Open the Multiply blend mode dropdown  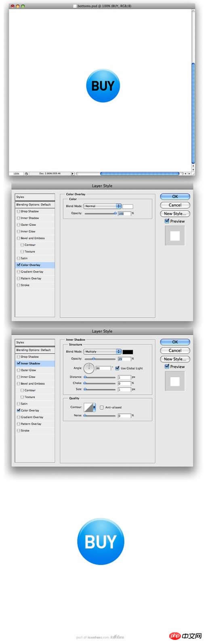tap(102, 352)
